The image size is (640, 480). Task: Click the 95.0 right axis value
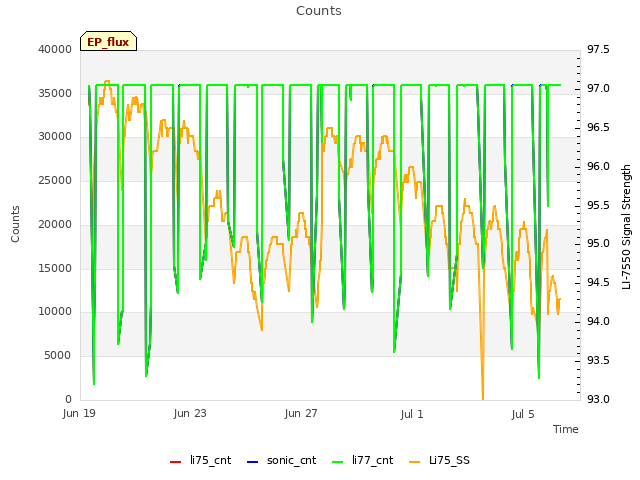[598, 244]
